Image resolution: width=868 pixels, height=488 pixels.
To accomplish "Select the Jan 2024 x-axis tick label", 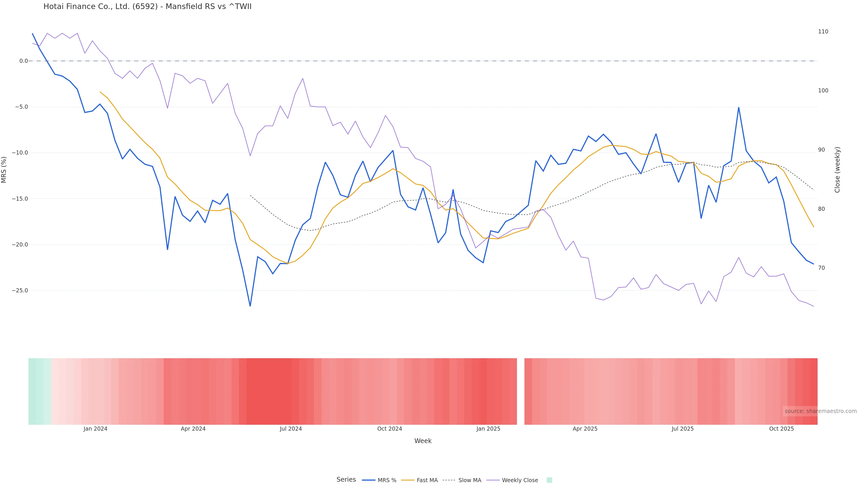I will [x=95, y=429].
